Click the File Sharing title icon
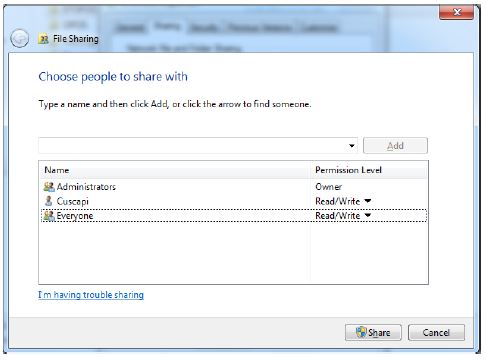The width and height of the screenshot is (486, 361). click(x=43, y=39)
